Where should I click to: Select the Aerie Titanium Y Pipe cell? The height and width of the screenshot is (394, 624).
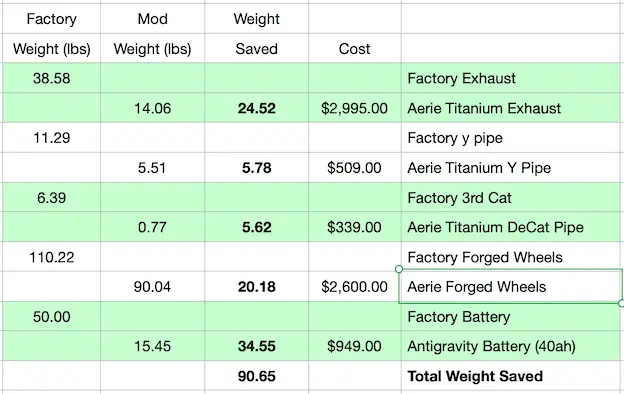512,168
